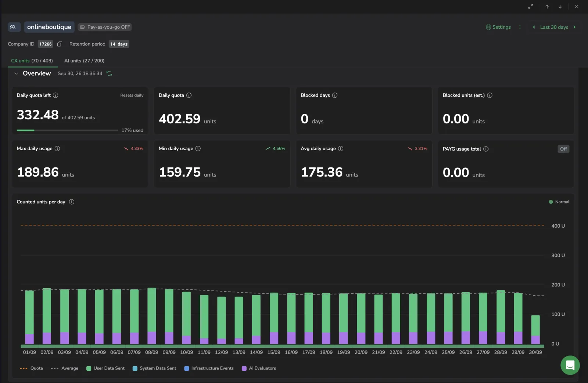
Task: Show info tooltip for Blocked days
Action: tap(335, 95)
